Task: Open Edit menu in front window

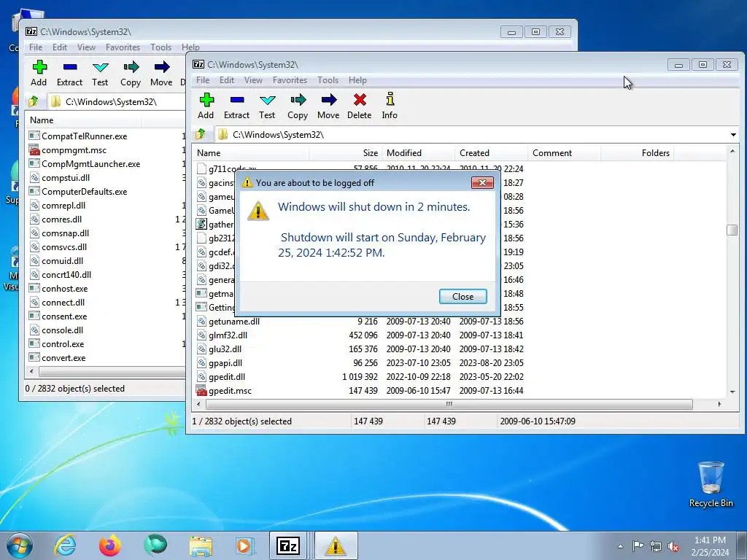Action: pyautogui.click(x=227, y=80)
